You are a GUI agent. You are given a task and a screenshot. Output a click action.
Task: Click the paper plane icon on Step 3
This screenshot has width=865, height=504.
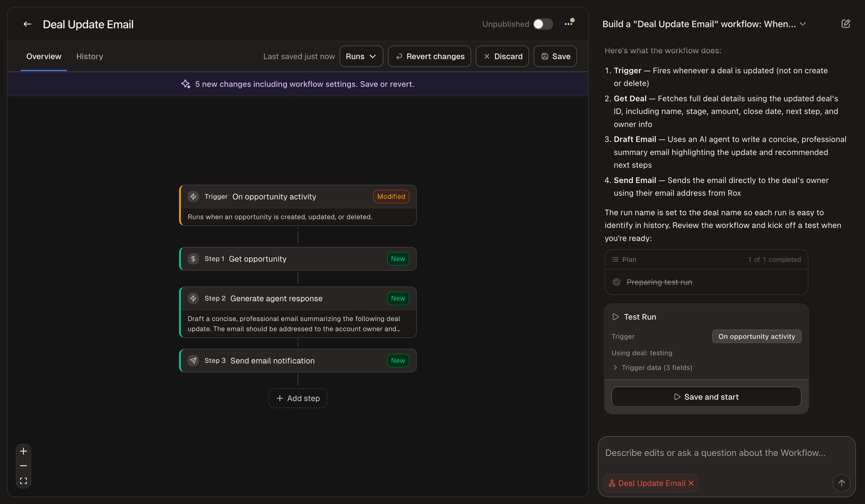[x=193, y=361]
